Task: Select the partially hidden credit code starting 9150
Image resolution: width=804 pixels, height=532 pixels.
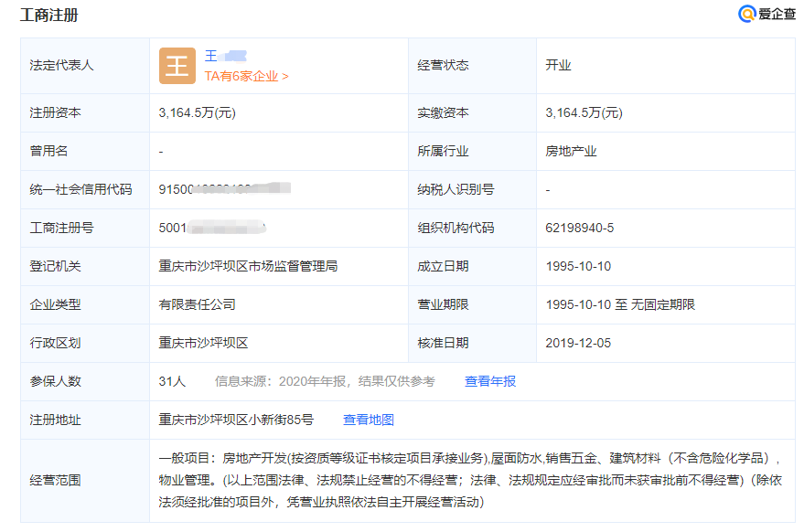Action: (x=225, y=189)
